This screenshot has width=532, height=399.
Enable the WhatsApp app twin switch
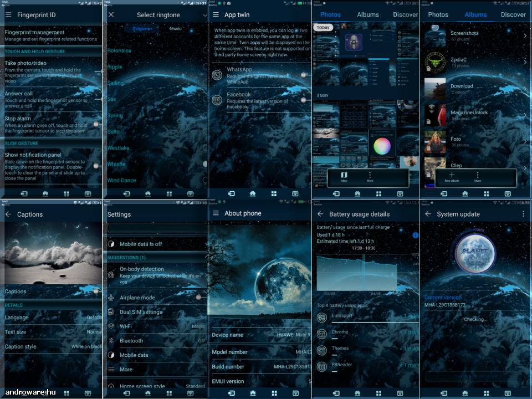click(x=304, y=75)
